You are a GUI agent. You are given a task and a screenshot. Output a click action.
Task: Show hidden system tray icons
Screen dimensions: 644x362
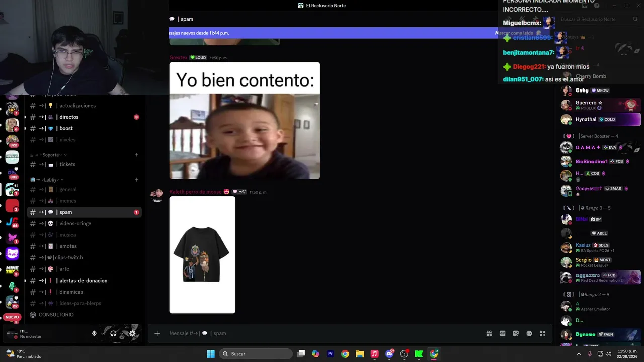tap(579, 354)
